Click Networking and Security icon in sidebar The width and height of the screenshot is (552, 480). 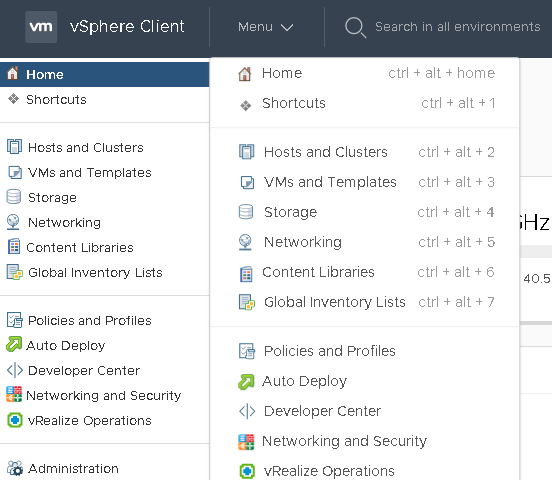14,394
